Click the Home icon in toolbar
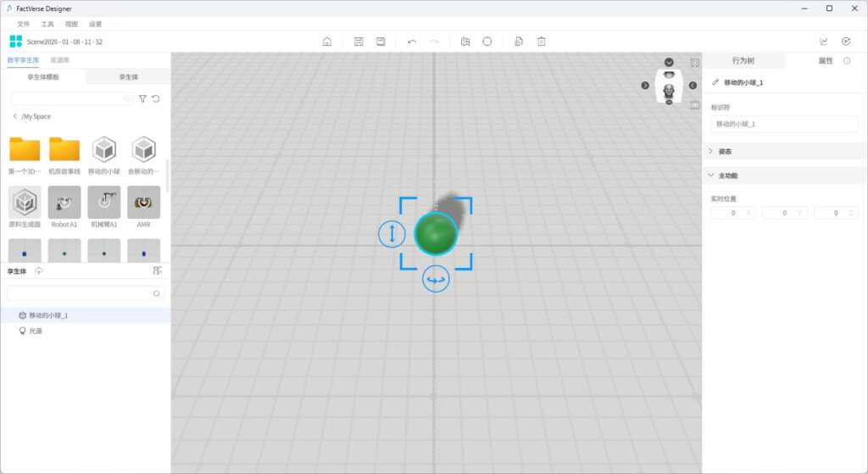The image size is (868, 474). [327, 42]
